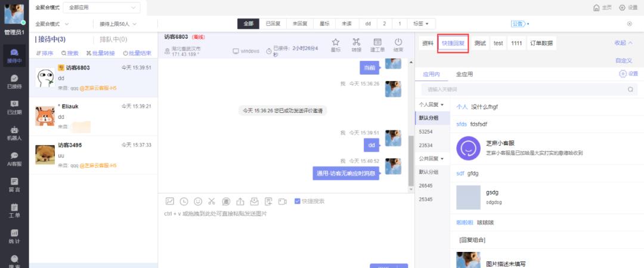Open the 机器人 sidebar section
The image size is (644, 268).
tap(14, 133)
